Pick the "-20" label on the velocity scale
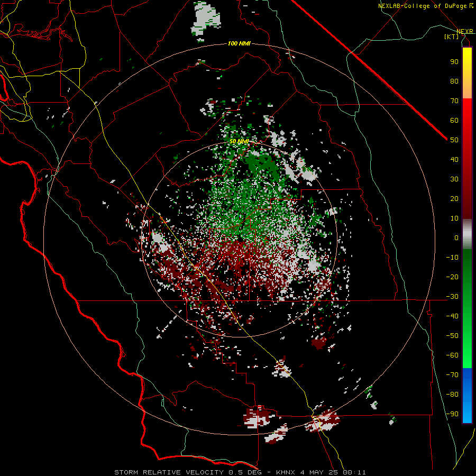This screenshot has width=476, height=476. pyautogui.click(x=452, y=277)
